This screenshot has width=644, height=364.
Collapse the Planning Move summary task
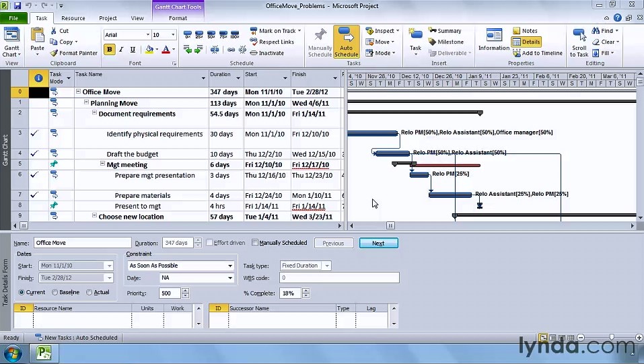(86, 102)
